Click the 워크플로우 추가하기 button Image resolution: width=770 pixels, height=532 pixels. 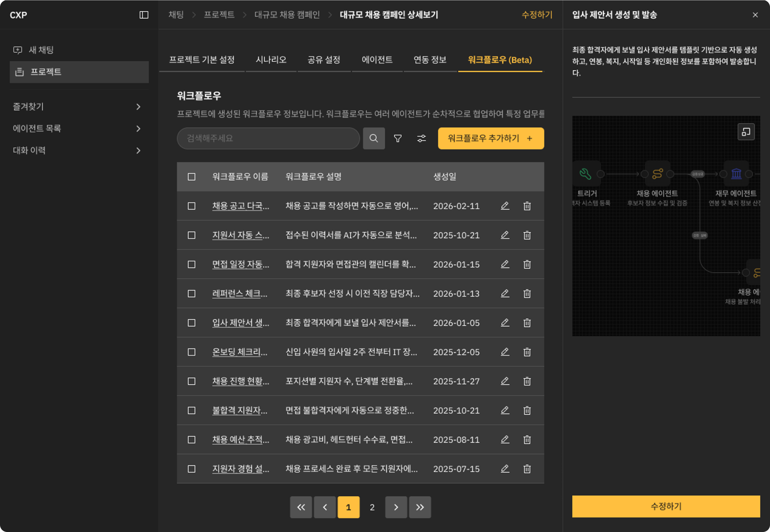[x=491, y=138]
